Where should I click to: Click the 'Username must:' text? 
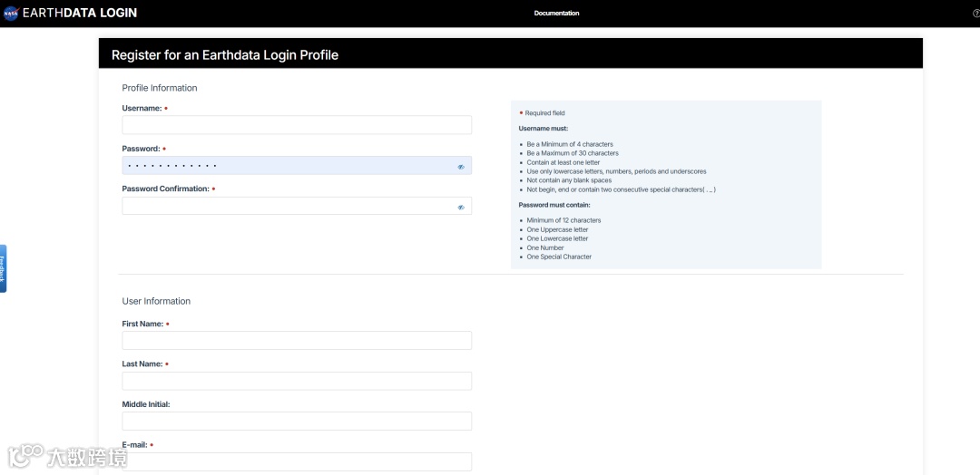(544, 128)
